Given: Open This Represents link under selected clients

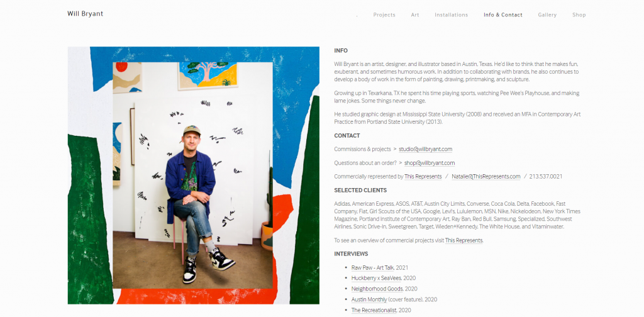Looking at the screenshot, I should click(464, 241).
